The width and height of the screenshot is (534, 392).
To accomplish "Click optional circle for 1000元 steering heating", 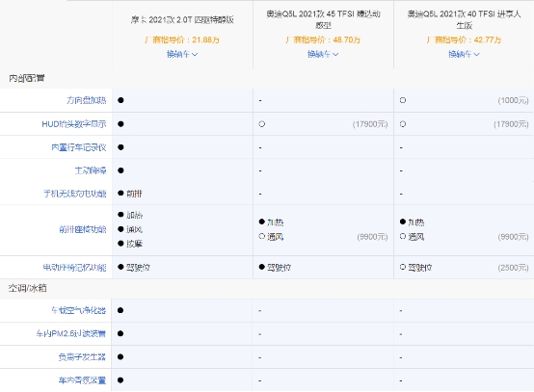I will 403,100.
